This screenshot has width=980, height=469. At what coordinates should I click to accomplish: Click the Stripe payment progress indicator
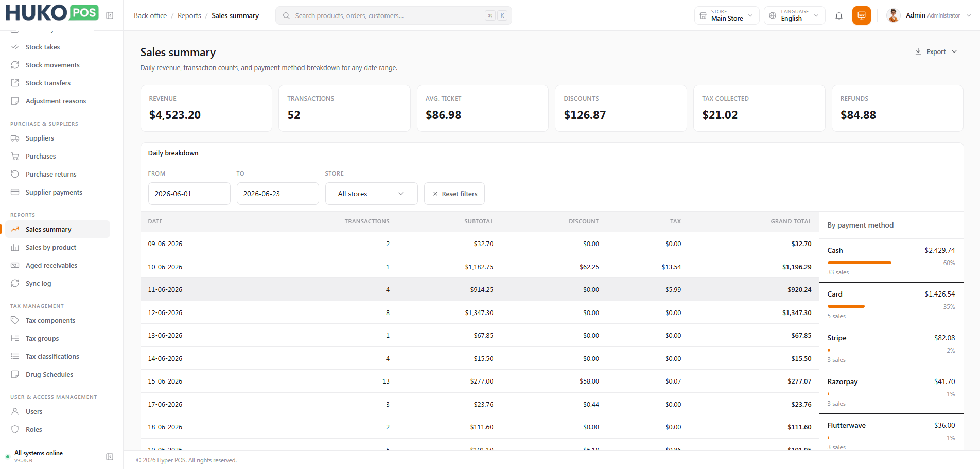tap(829, 350)
